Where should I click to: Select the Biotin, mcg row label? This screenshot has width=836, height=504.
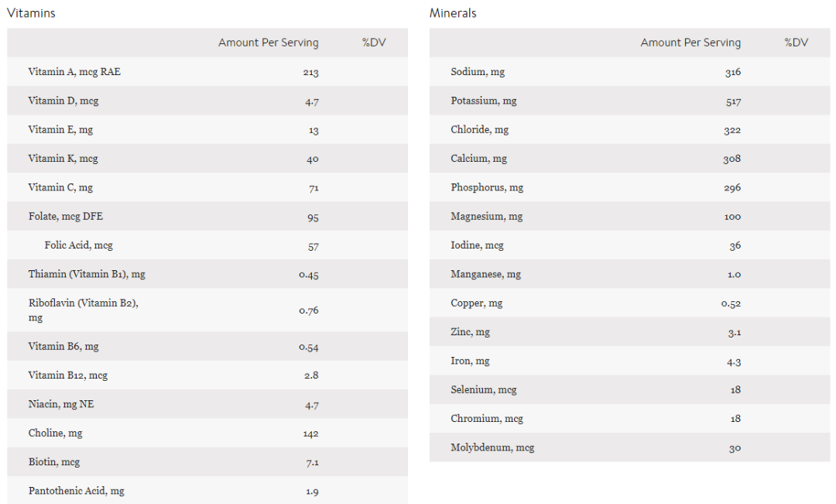(x=54, y=462)
